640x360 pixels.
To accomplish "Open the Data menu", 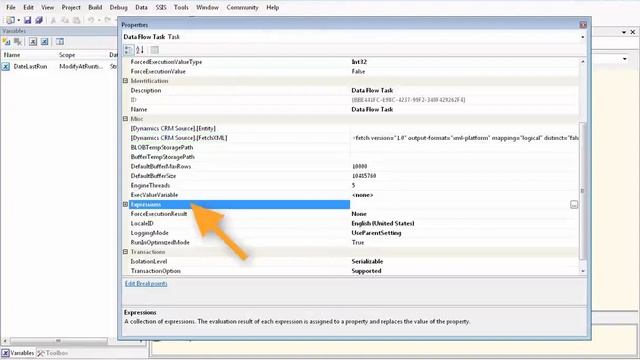I will (x=141, y=7).
